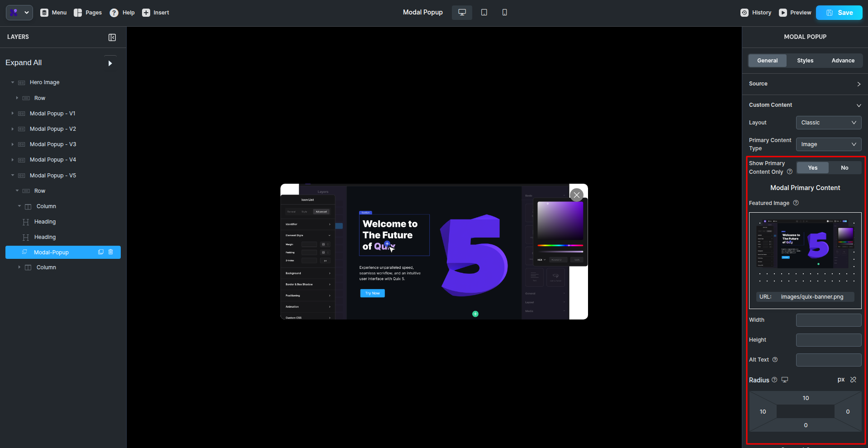Set Show Primary Content Only to No

(844, 168)
